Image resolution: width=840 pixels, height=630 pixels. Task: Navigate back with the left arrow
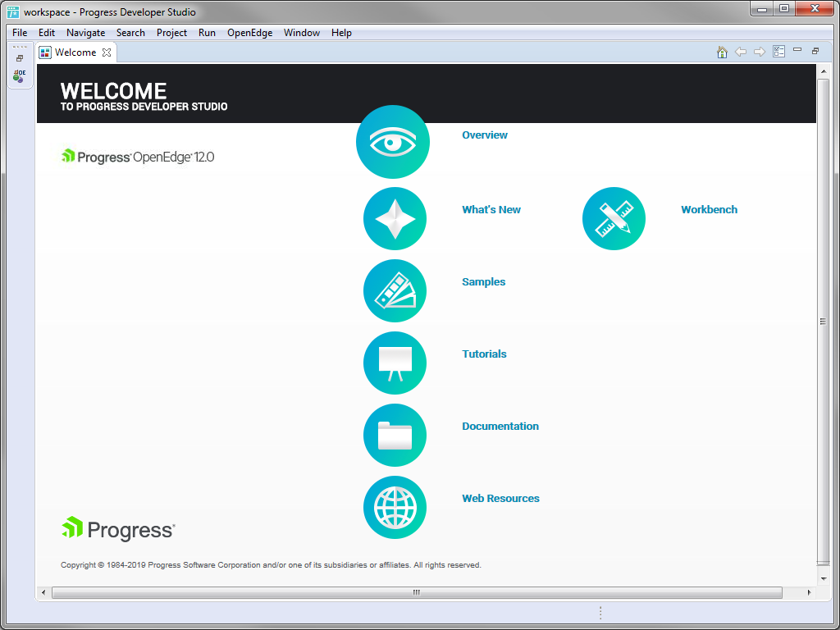click(741, 52)
